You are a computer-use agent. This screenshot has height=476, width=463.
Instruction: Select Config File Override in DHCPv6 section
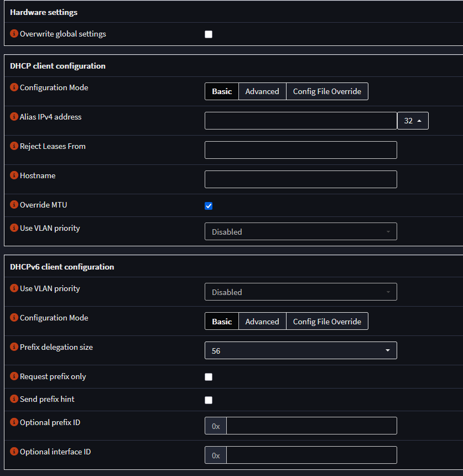tap(327, 322)
